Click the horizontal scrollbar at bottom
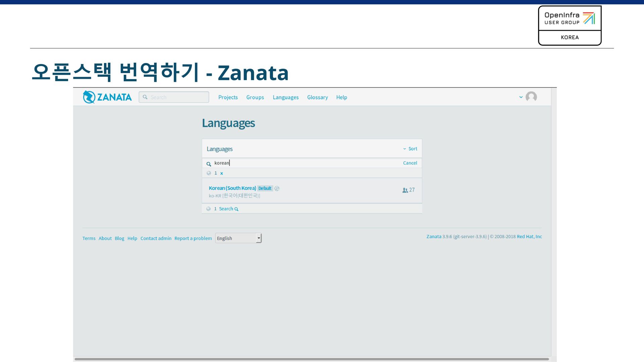Screen dimensions: 644x362 tap(312, 359)
